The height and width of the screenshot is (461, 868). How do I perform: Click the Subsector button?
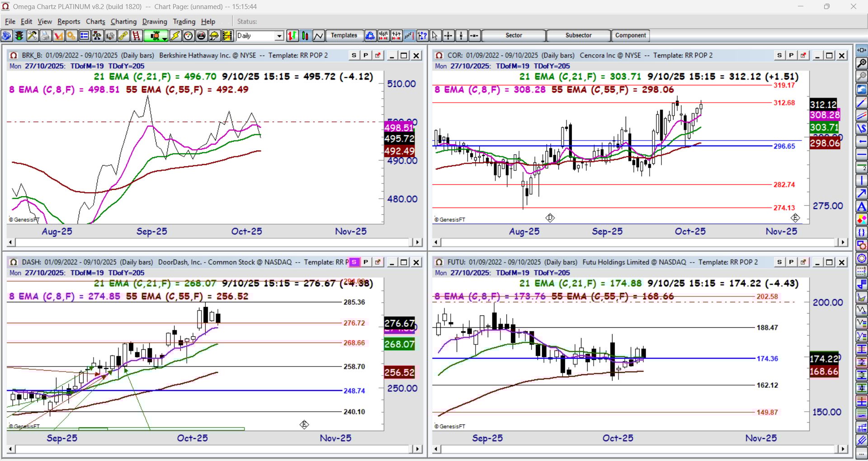coord(578,36)
